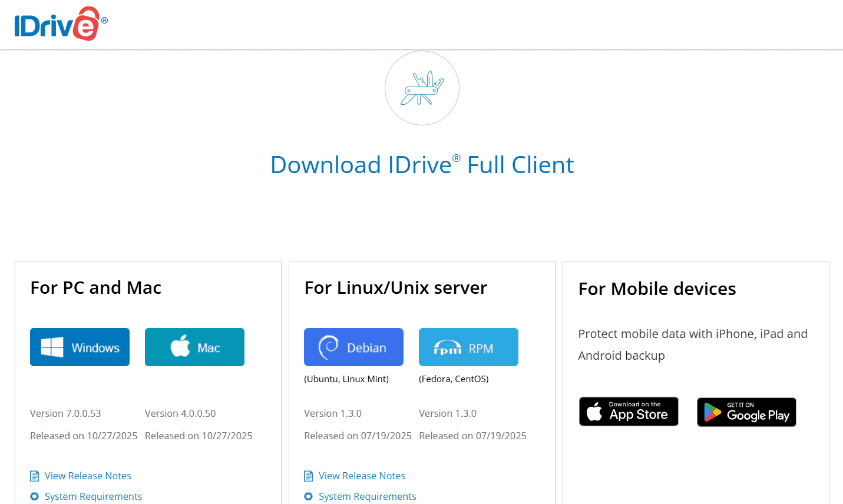Screen dimensions: 843x504
Task: Click the Download IDrive Full Client heading
Action: (x=422, y=165)
